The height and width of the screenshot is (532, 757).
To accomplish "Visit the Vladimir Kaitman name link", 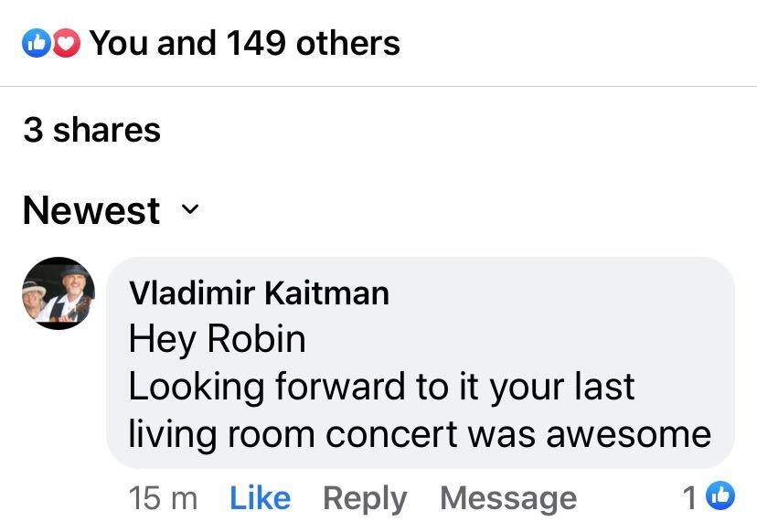I will [x=259, y=293].
